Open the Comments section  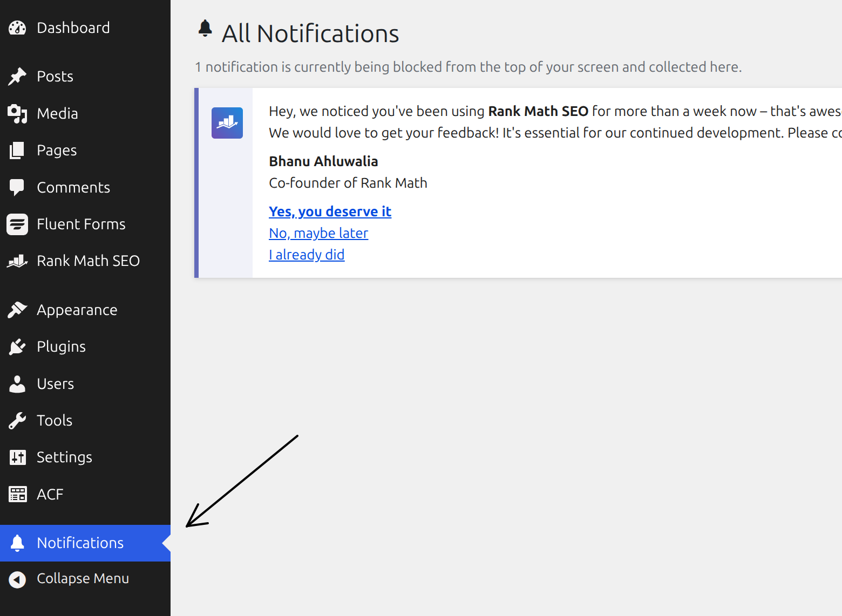tap(85, 188)
